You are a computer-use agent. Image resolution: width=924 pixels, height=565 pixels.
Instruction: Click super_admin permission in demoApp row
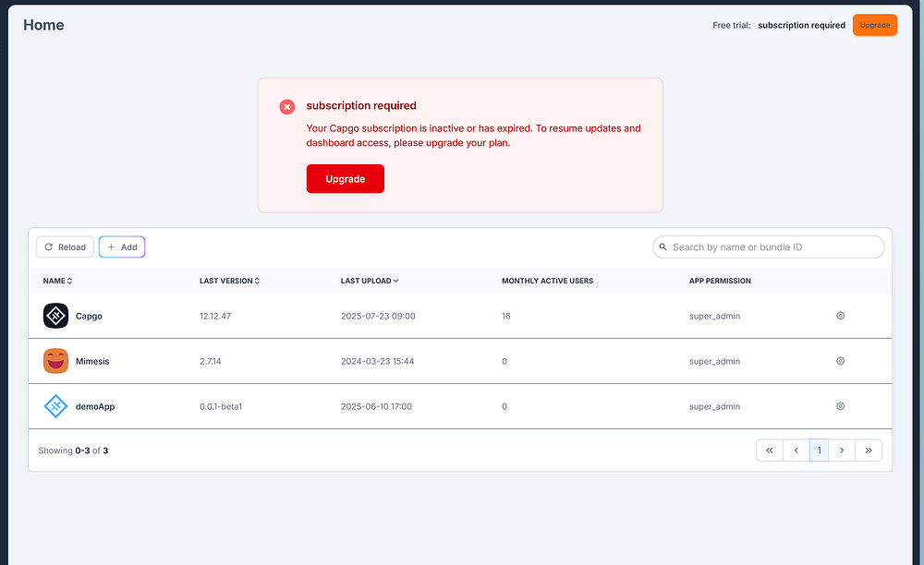point(715,407)
